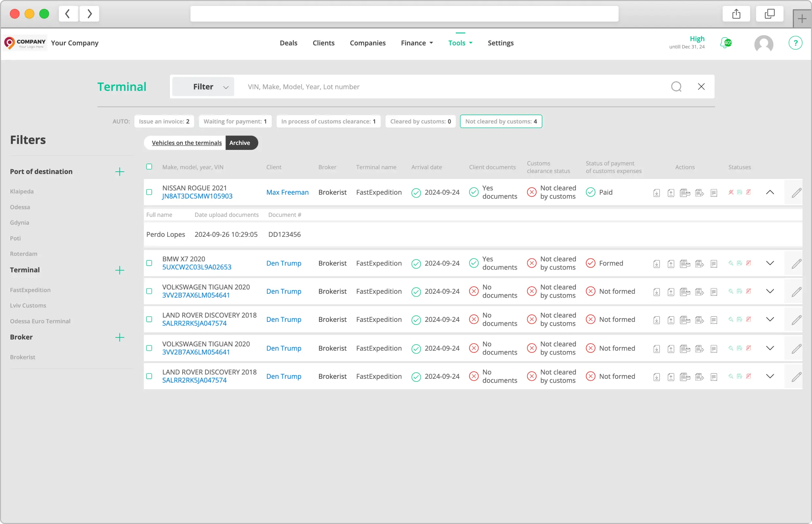Expand Port of destination filter plus
Screen dimensions: 812x524
pyautogui.click(x=119, y=172)
